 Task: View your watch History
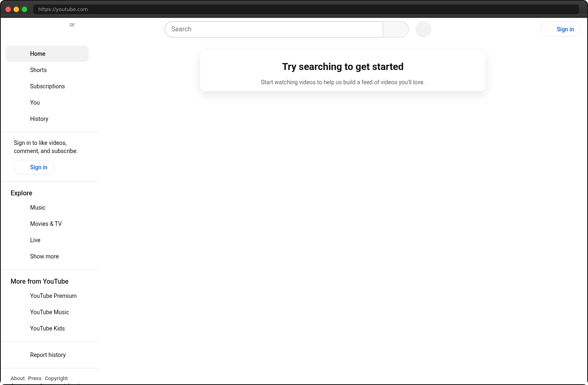pos(39,118)
